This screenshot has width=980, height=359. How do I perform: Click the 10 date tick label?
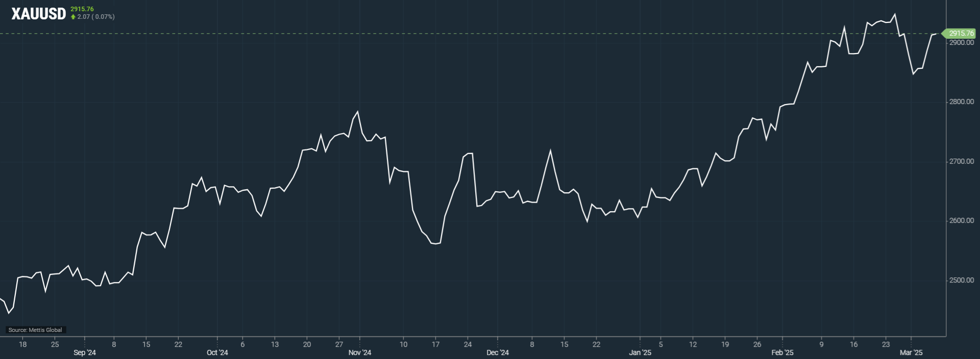[403, 344]
